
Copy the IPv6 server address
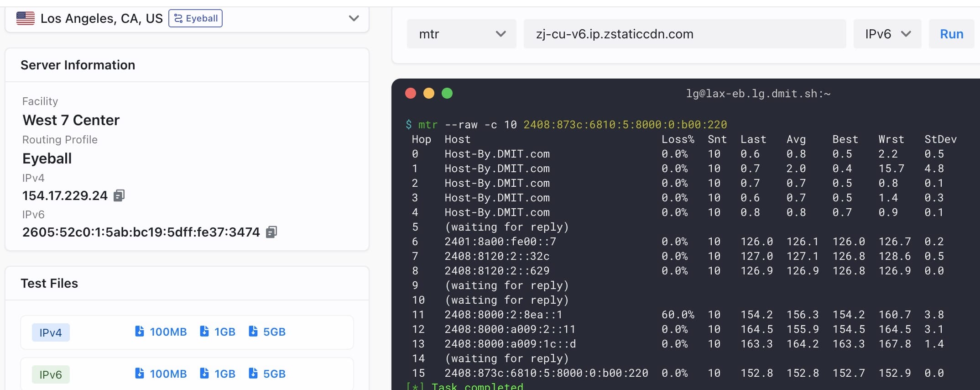[x=271, y=232]
